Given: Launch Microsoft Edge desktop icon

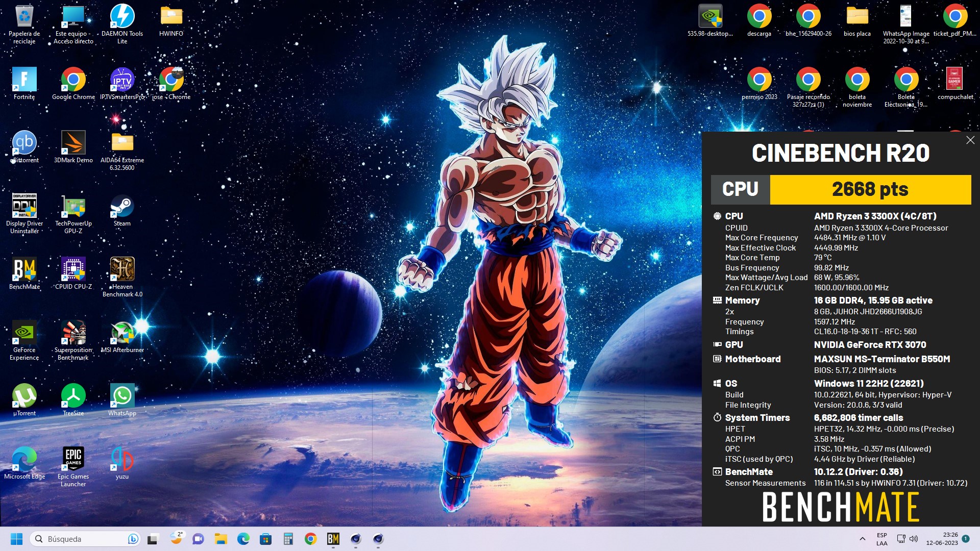Looking at the screenshot, I should 24,463.
